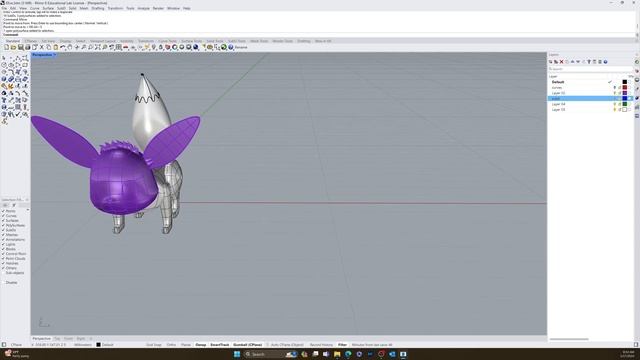Viewport: 640px width, 360px height.
Task: Click the Four Viewports layout icon
Action: tap(118, 47)
